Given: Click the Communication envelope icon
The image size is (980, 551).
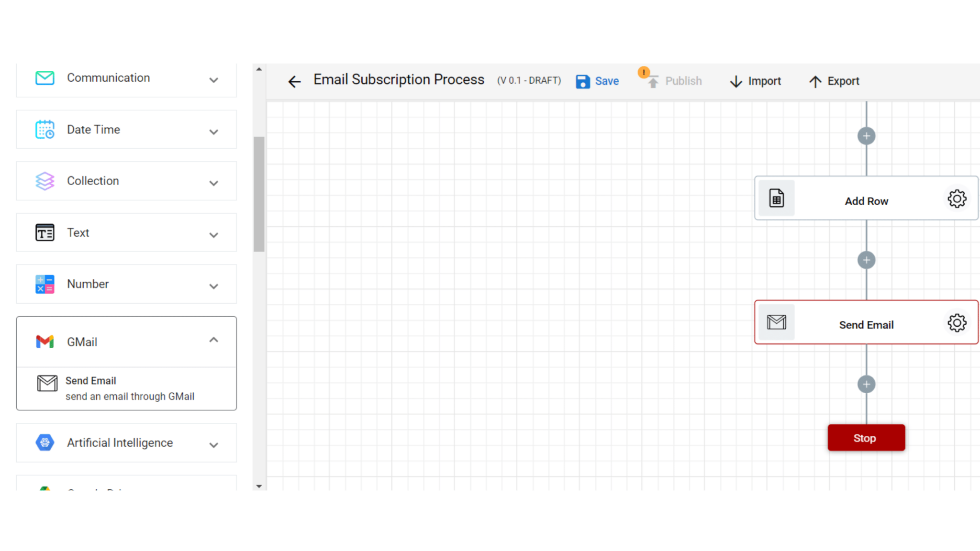Looking at the screenshot, I should [x=45, y=78].
